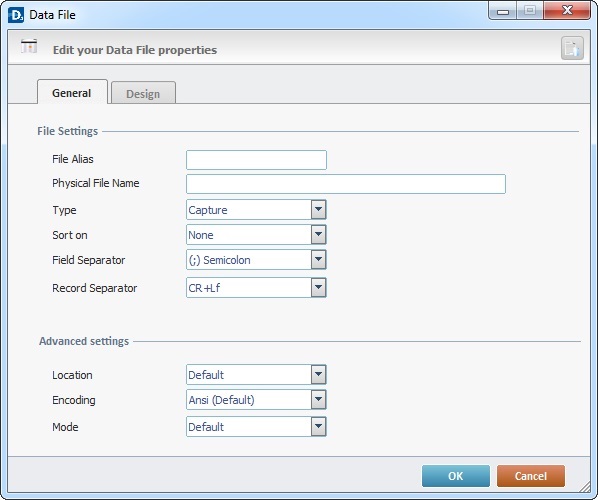Confirm with the OK button
The image size is (598, 500).
[456, 476]
